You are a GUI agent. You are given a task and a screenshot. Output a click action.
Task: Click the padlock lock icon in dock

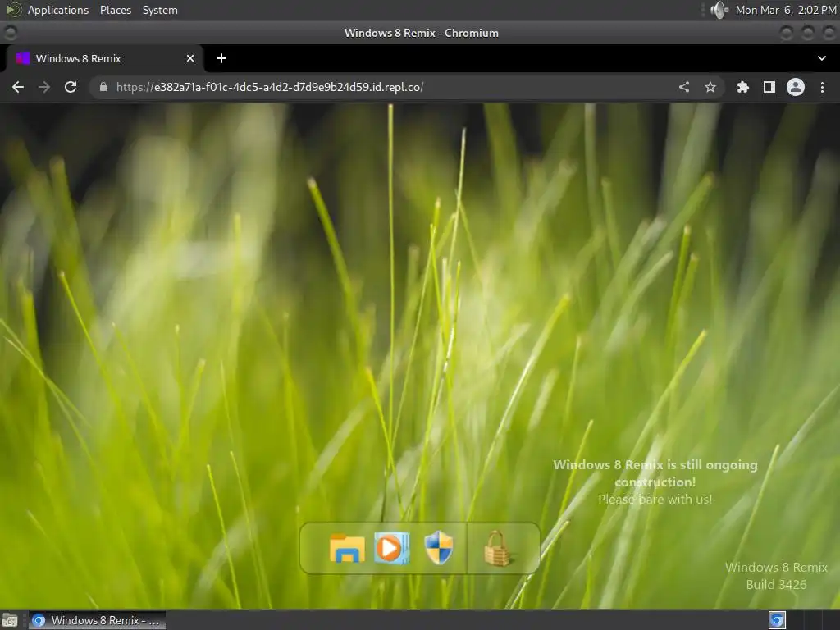tap(498, 549)
